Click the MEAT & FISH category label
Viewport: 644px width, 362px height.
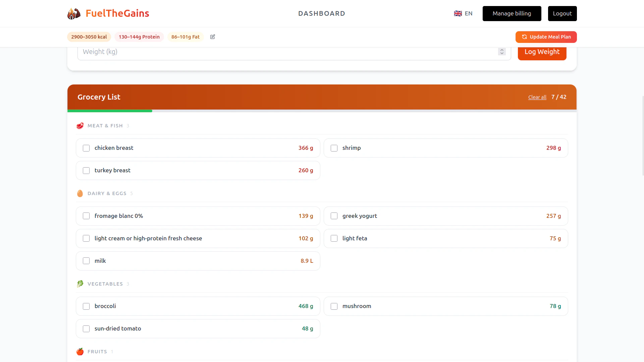(x=105, y=126)
